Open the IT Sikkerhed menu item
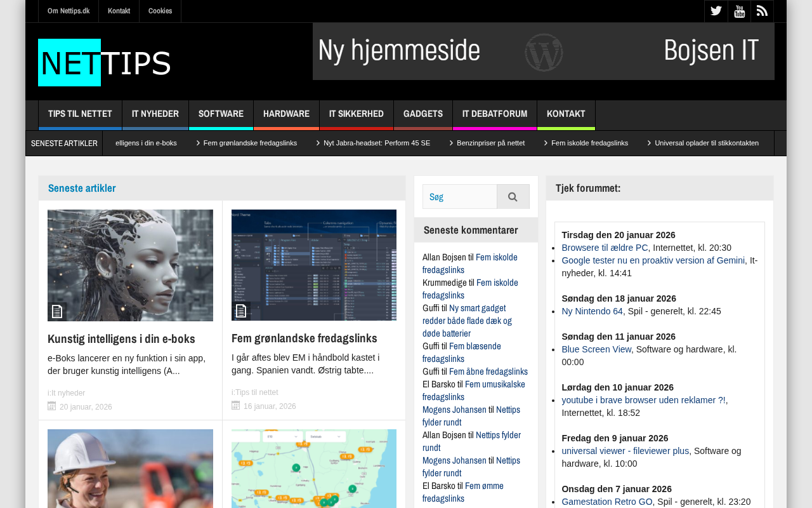 click(357, 114)
